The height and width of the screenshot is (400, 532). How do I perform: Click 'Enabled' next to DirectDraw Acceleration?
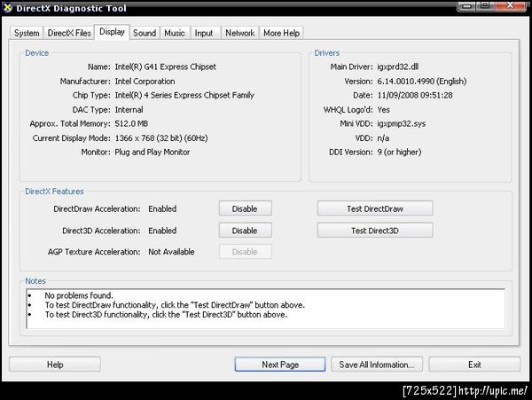click(x=162, y=208)
